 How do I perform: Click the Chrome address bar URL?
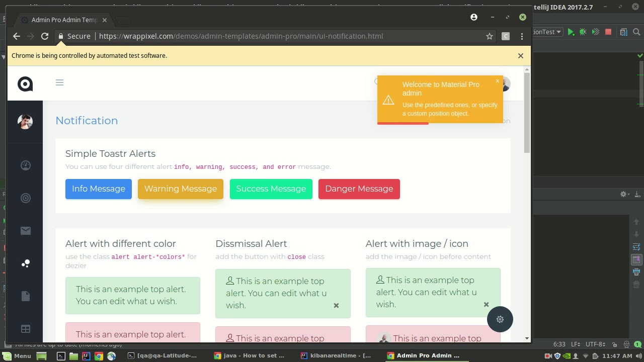(241, 36)
